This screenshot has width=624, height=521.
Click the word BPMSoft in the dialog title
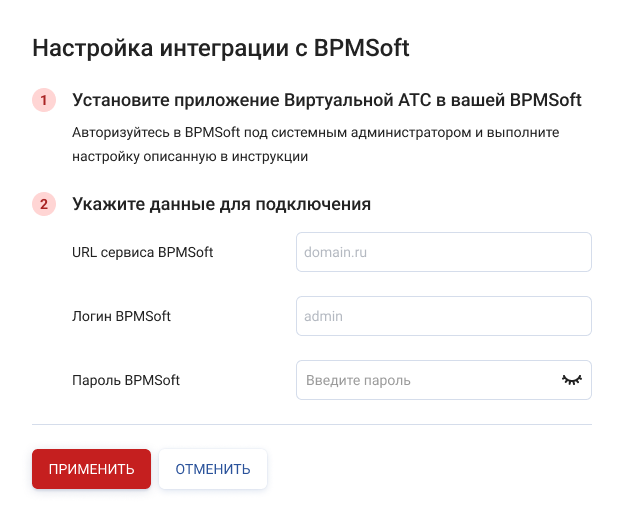pyautogui.click(x=361, y=48)
